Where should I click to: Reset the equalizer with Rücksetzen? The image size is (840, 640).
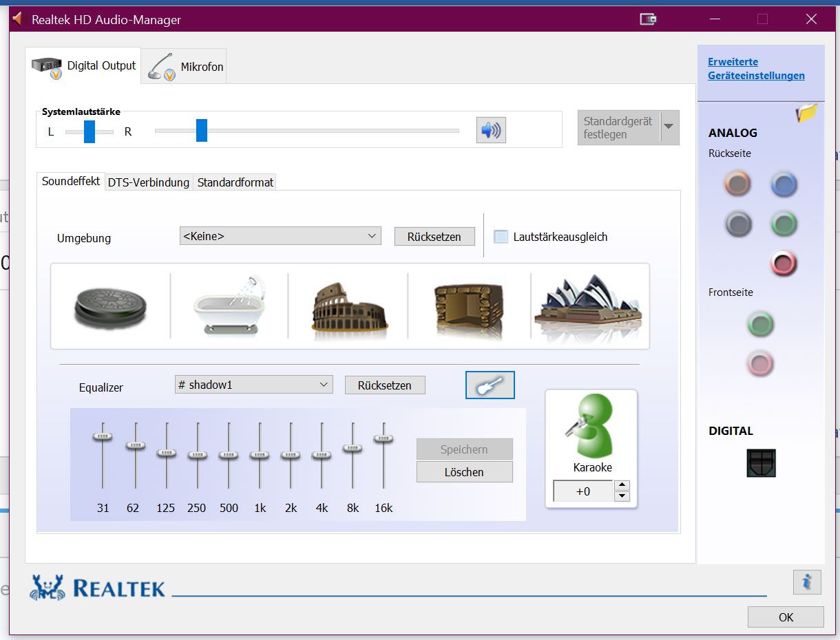tap(385, 385)
